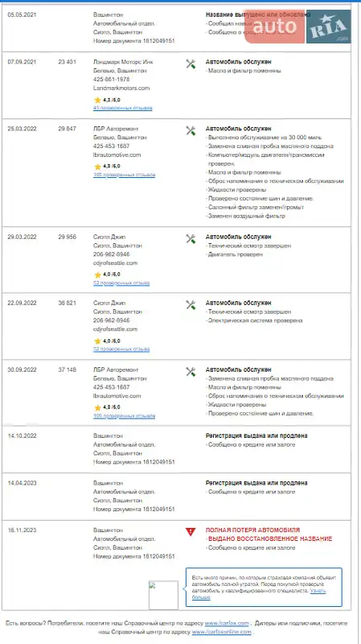Click the star rating icon under Landmarkmotors.com

[97, 100]
